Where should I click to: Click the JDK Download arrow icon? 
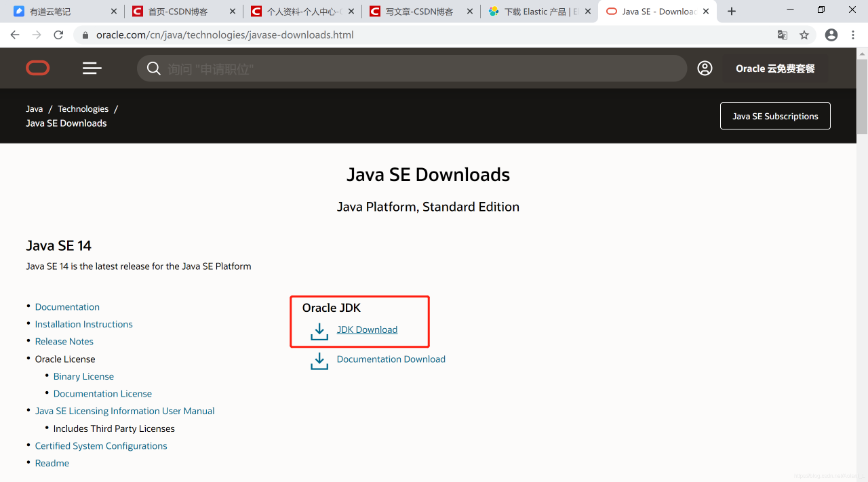tap(319, 331)
